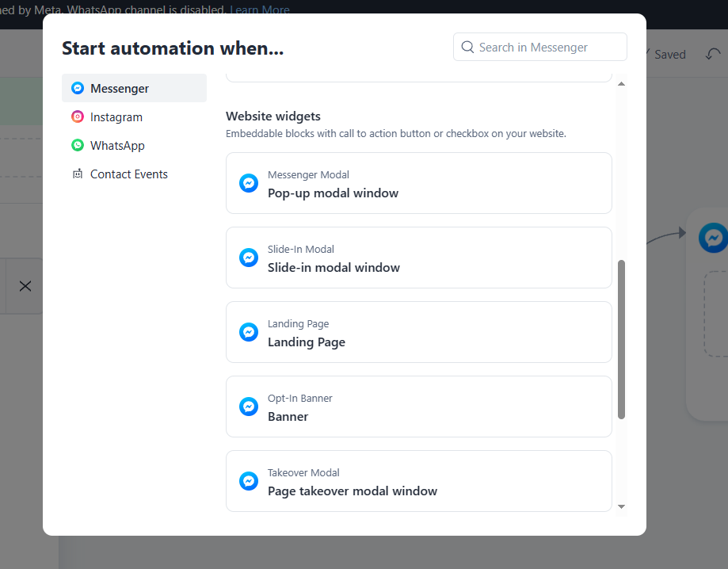This screenshot has height=569, width=728.
Task: Click the Instagram icon in the sidebar
Action: pyautogui.click(x=78, y=117)
